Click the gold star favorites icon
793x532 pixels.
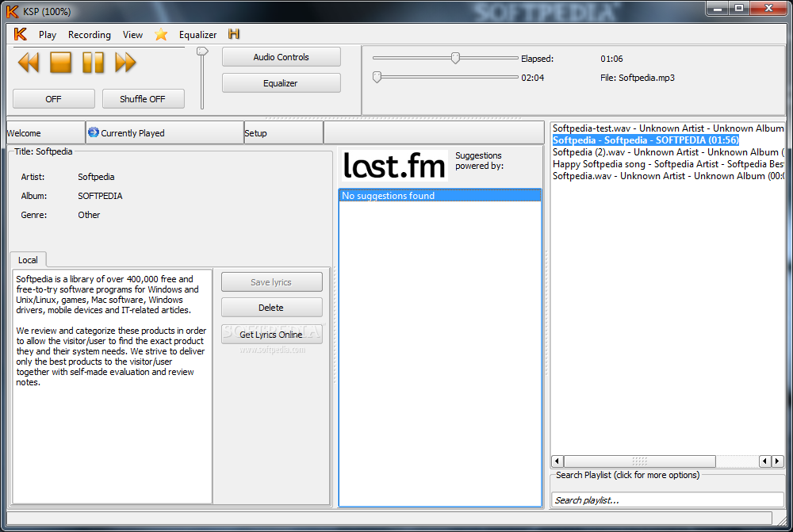161,34
